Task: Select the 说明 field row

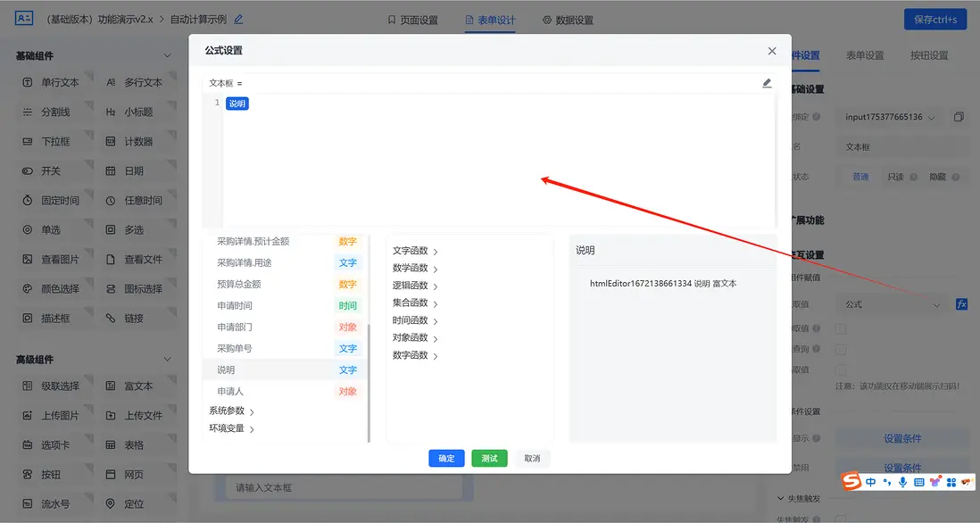Action: [x=285, y=369]
